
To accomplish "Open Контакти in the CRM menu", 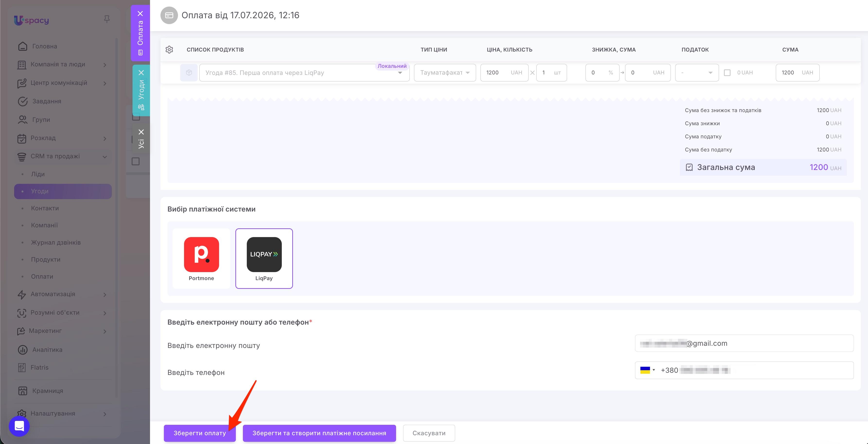I will (45, 208).
